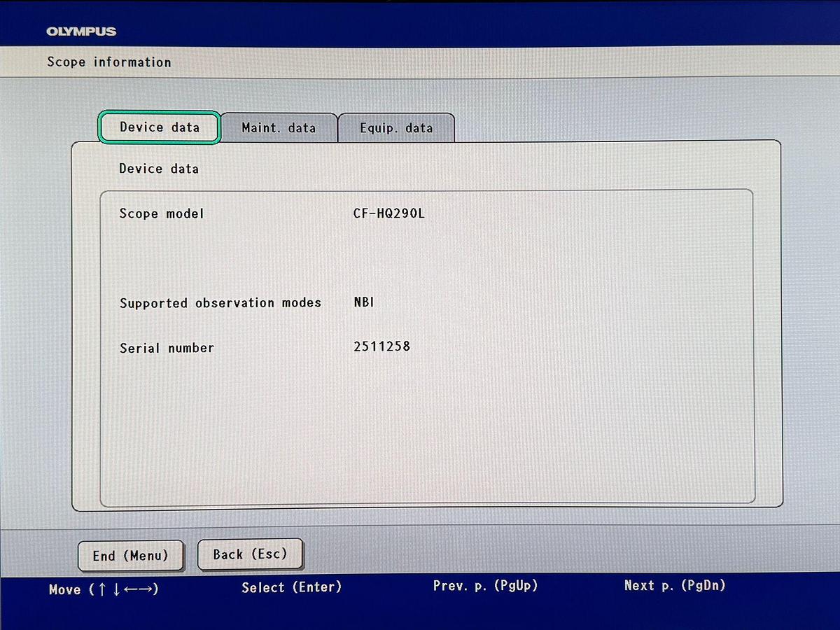The height and width of the screenshot is (630, 840).
Task: Go to next page via Next p. (PgDn)
Action: point(675,586)
